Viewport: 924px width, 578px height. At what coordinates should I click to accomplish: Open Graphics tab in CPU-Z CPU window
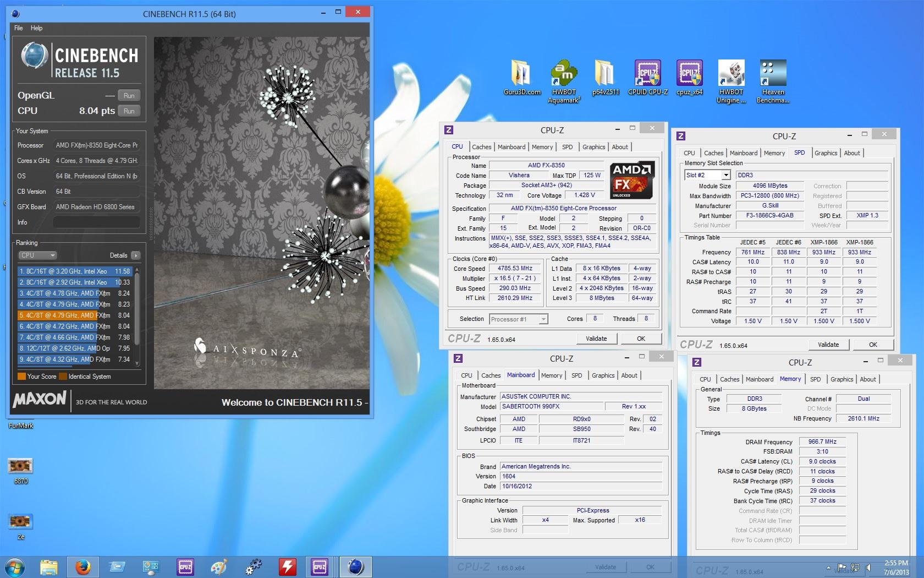[x=593, y=147]
